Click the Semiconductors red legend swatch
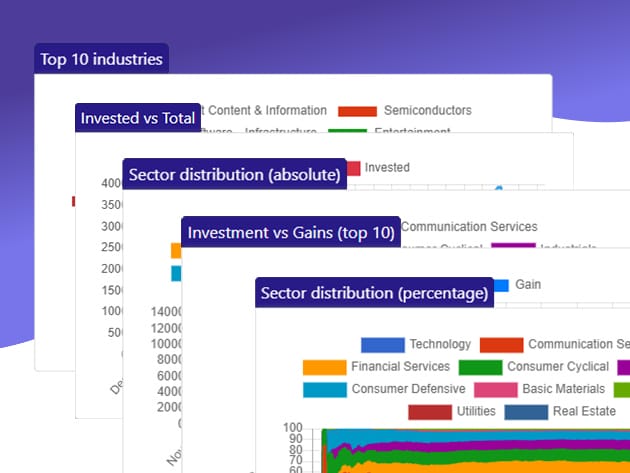The height and width of the screenshot is (473, 630). (x=357, y=111)
